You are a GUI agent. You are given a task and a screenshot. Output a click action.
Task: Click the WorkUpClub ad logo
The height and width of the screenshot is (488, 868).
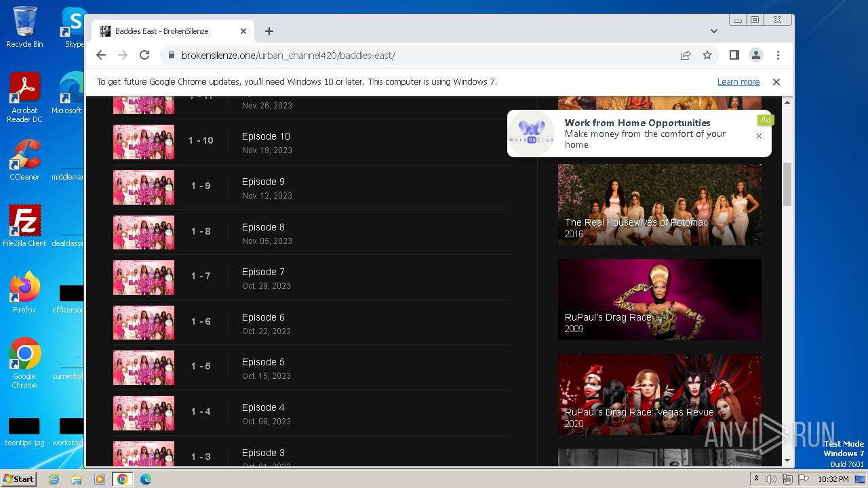[532, 134]
